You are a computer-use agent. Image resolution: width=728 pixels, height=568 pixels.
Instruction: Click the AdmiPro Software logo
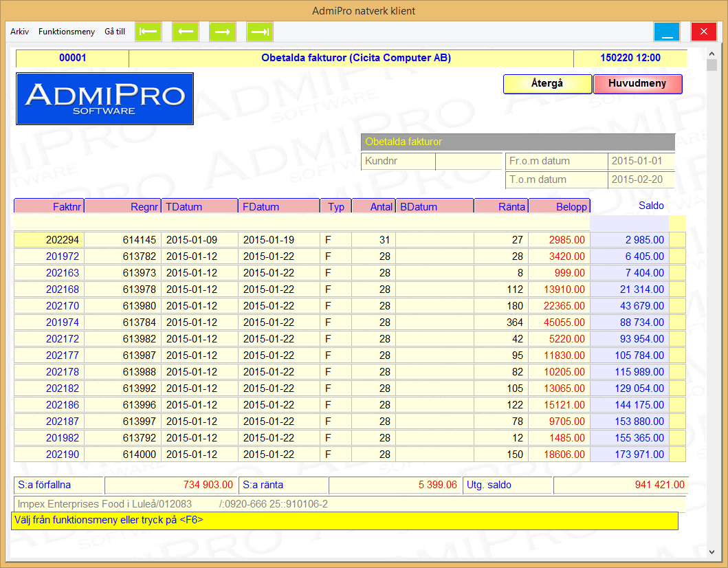[x=104, y=98]
